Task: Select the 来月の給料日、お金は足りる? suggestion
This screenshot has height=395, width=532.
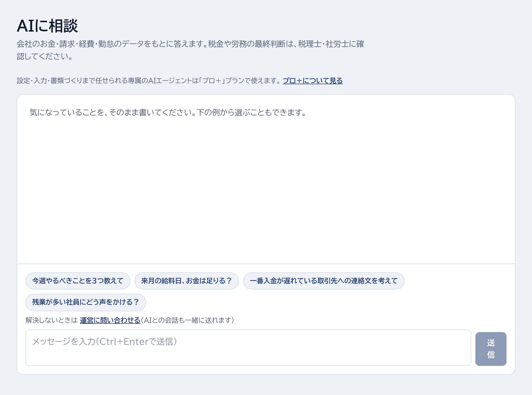Action: click(x=187, y=281)
